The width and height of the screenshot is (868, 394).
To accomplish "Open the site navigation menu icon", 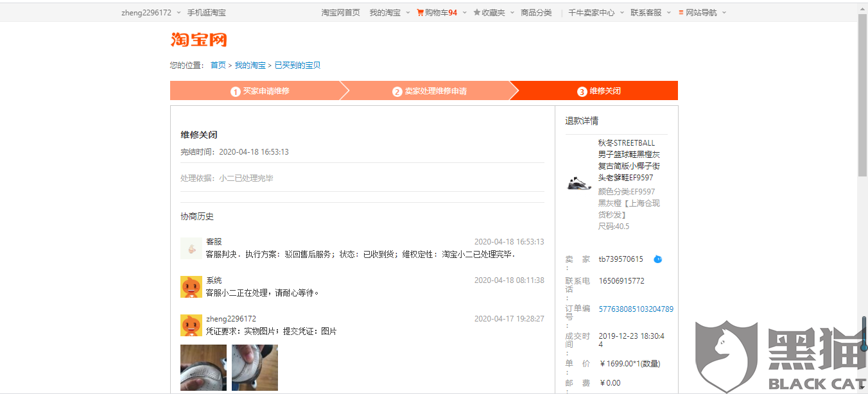I will [x=681, y=12].
